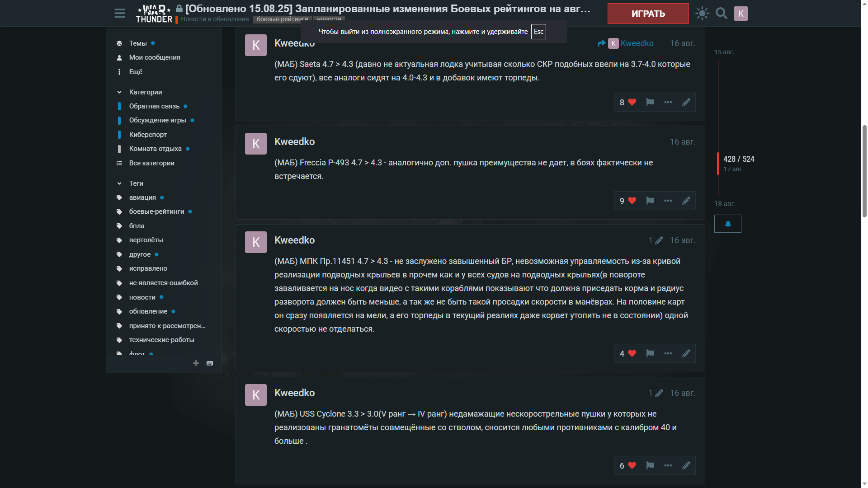Flag the Freccia P-493 post
868x488 pixels.
pos(650,201)
